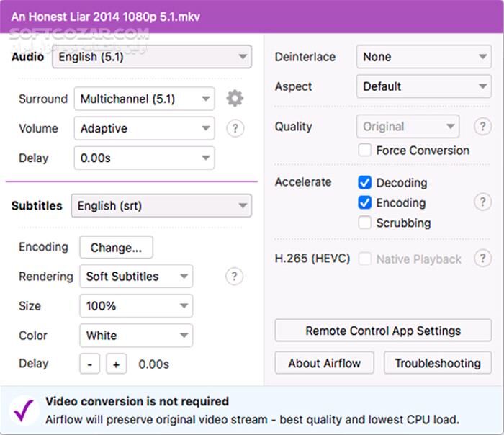Expand the Deinterlace dropdown
This screenshot has width=504, height=435.
pos(423,57)
